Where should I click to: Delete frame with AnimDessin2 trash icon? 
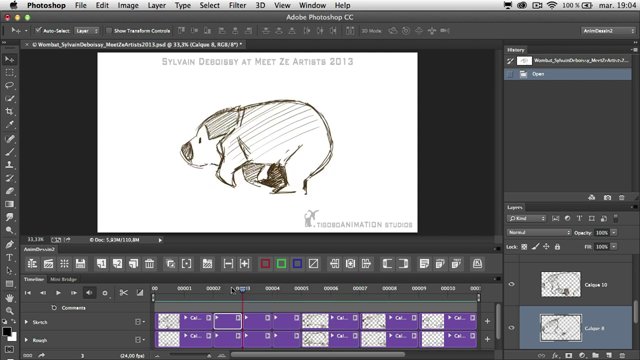coord(149,264)
